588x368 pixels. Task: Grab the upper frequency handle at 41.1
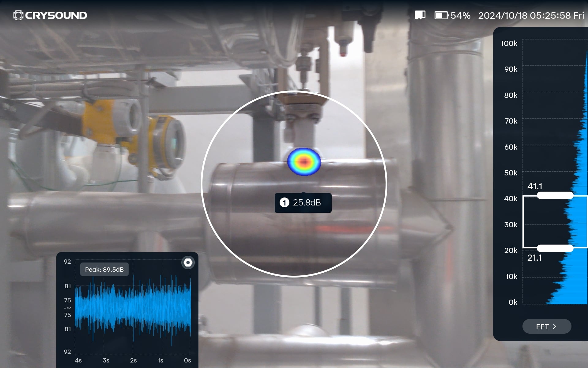tap(555, 195)
